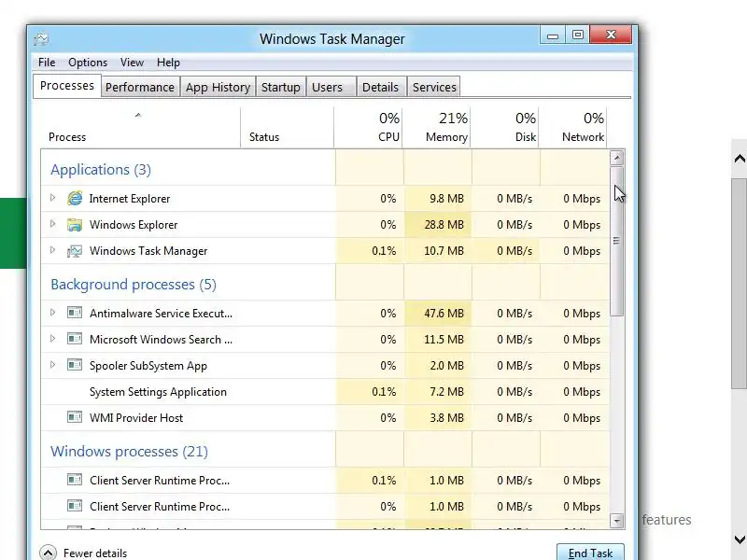
Task: Click the 47.6 MB memory value
Action: coord(444,314)
